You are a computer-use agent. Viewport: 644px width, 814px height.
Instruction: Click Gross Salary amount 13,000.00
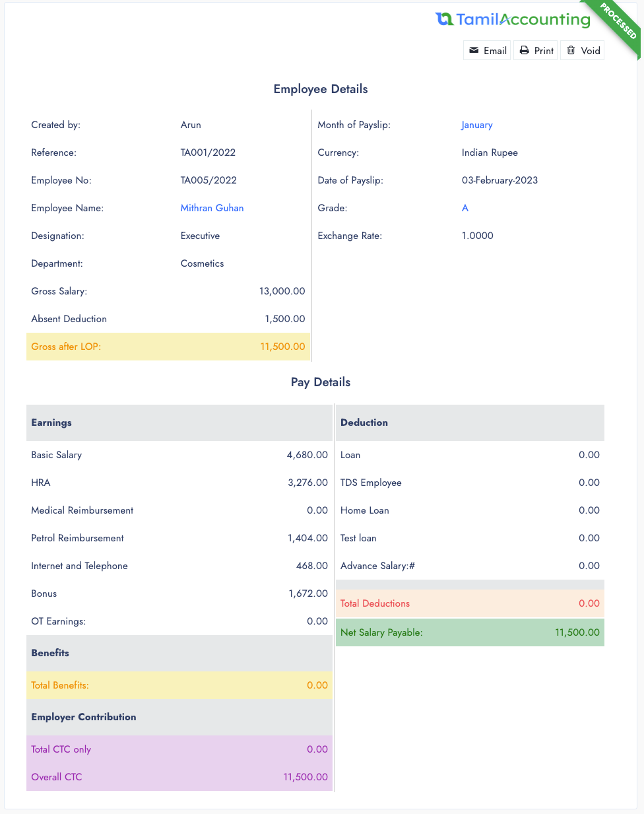point(282,291)
